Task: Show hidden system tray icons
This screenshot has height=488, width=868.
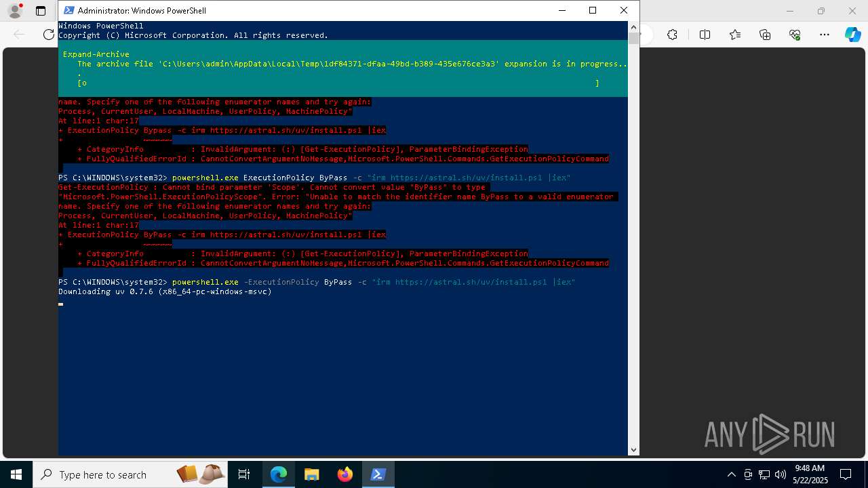Action: pos(731,474)
